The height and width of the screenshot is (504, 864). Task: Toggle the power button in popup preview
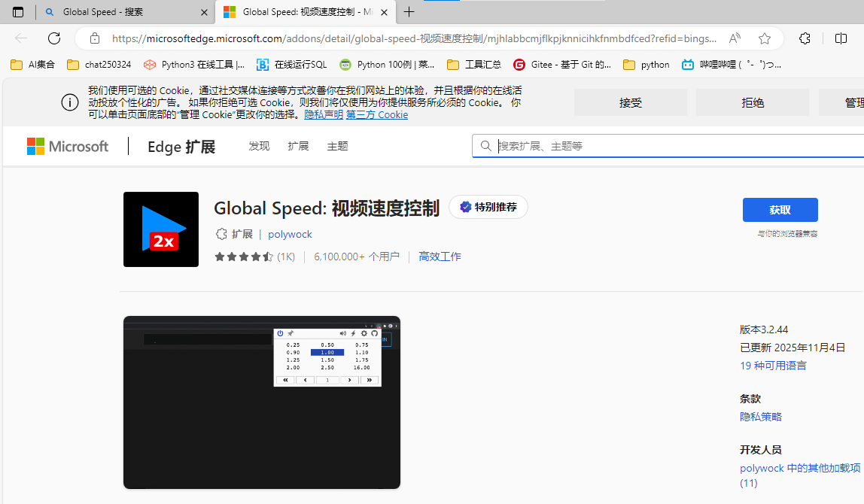[x=280, y=333]
